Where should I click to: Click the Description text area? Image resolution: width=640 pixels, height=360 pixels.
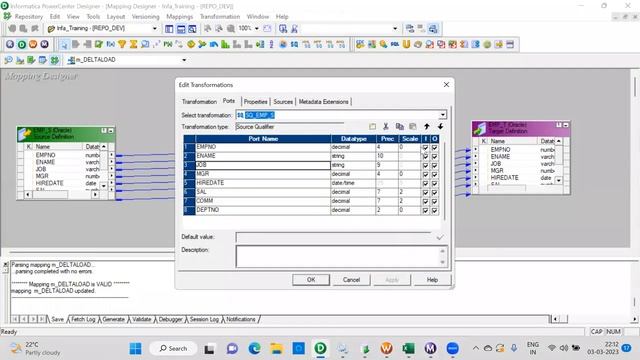[342, 256]
